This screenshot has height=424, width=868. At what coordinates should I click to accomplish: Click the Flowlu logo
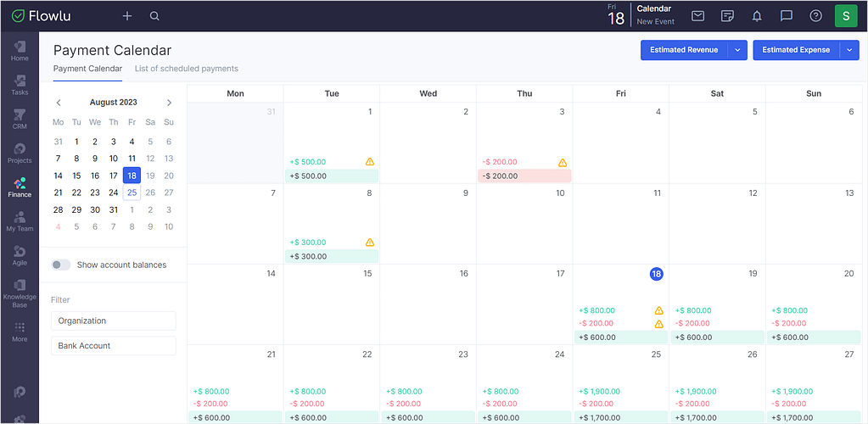pyautogui.click(x=42, y=16)
